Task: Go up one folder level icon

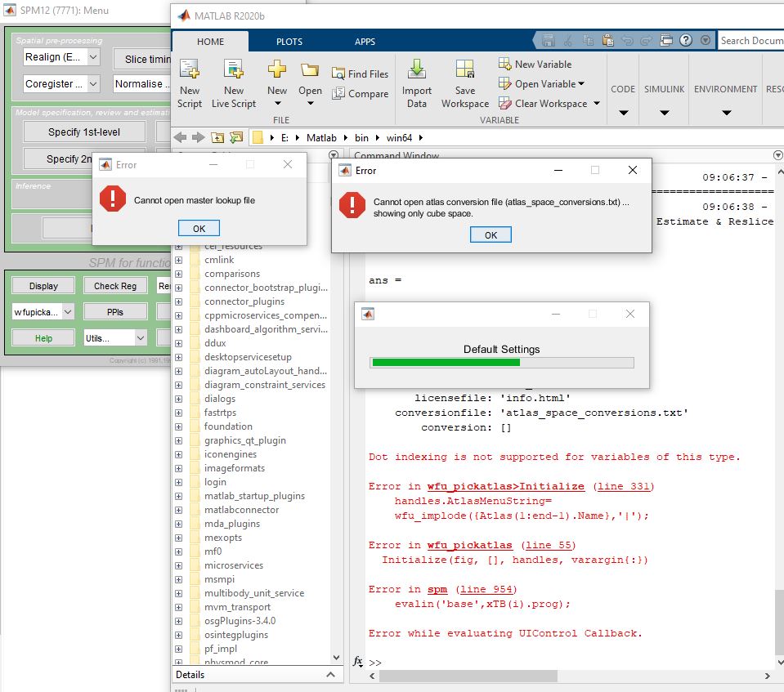Action: [x=217, y=138]
